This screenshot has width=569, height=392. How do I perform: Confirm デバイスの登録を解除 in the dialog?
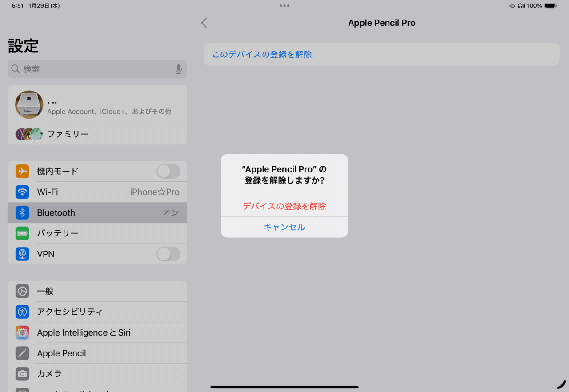point(284,206)
